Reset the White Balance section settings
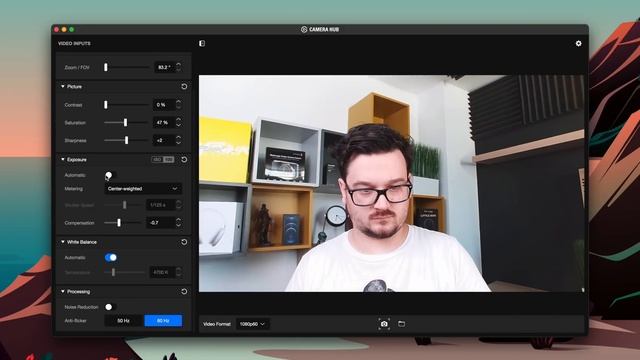640x360 pixels. pos(184,242)
